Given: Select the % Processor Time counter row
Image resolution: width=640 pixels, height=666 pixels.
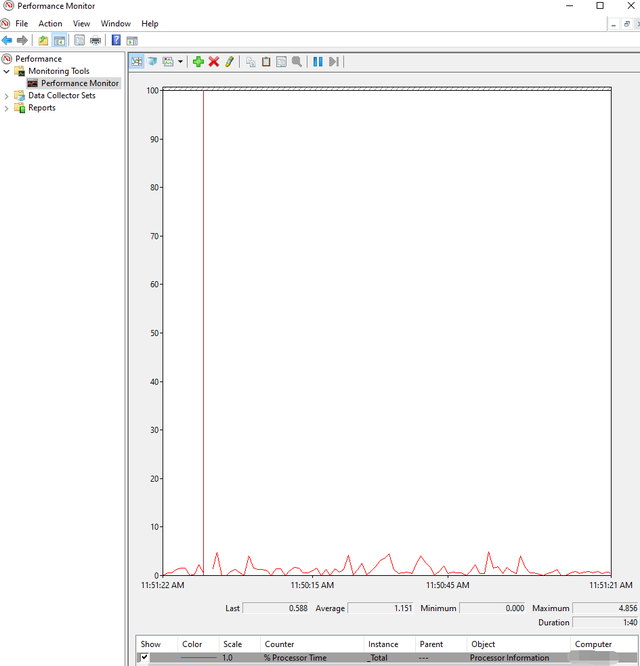Looking at the screenshot, I should (x=387, y=658).
